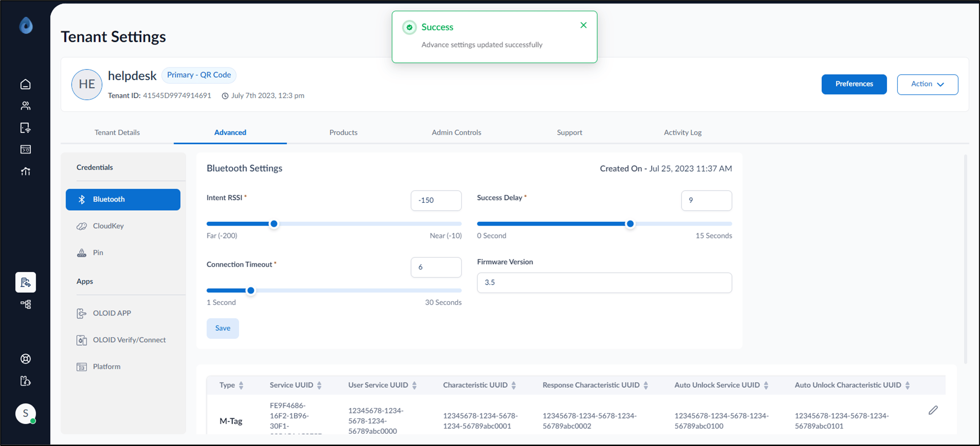
Task: Select the Advanced tab
Action: 230,132
